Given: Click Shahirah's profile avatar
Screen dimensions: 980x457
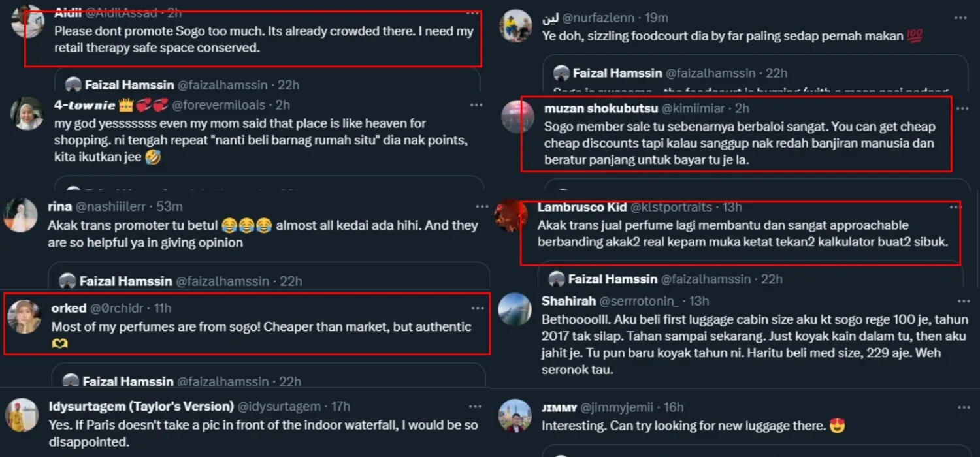Looking at the screenshot, I should point(515,309).
